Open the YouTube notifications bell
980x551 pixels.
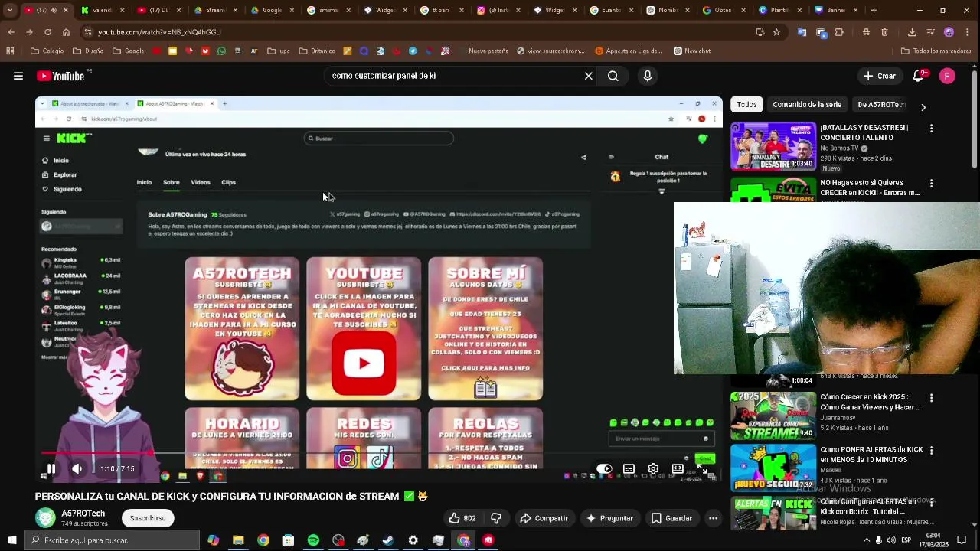pyautogui.click(x=919, y=76)
